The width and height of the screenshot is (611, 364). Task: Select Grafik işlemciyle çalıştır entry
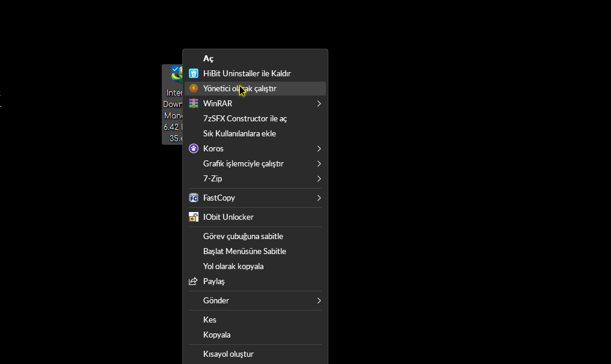point(255,164)
